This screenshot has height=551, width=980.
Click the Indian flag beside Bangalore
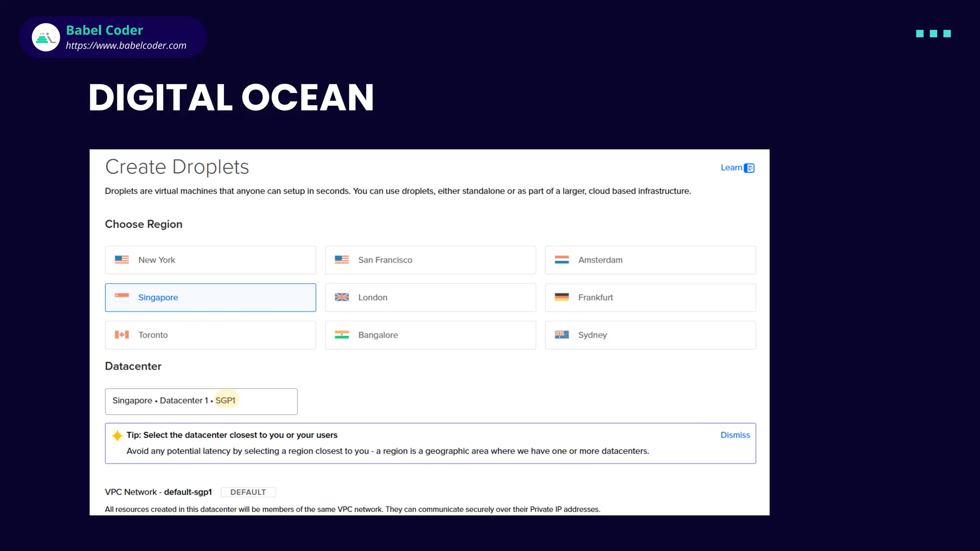pos(342,335)
